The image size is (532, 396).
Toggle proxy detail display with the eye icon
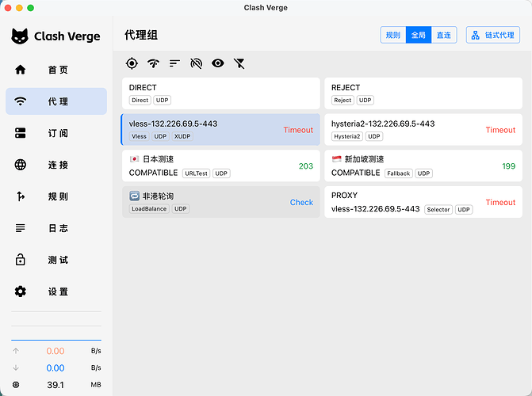218,63
